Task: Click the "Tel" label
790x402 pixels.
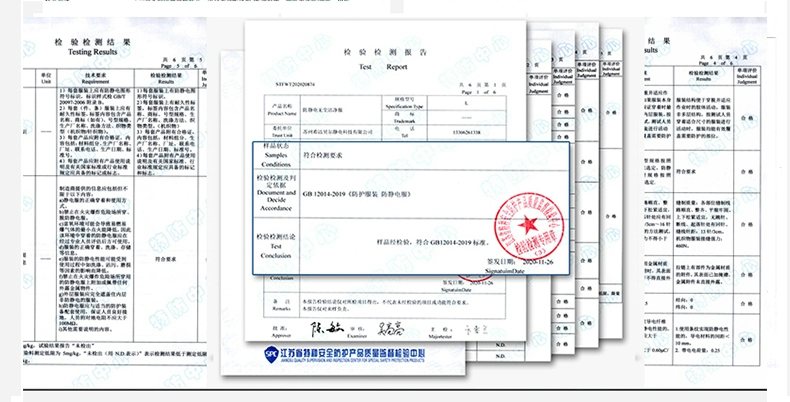Action: (404, 136)
